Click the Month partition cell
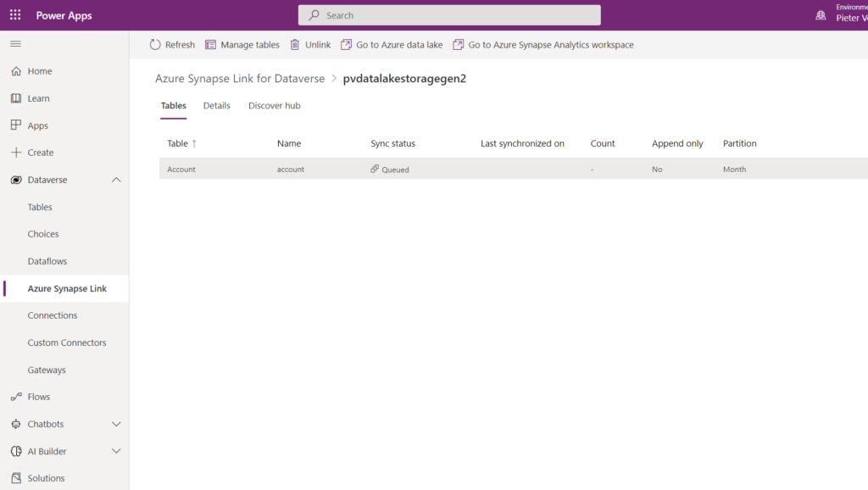 (735, 170)
